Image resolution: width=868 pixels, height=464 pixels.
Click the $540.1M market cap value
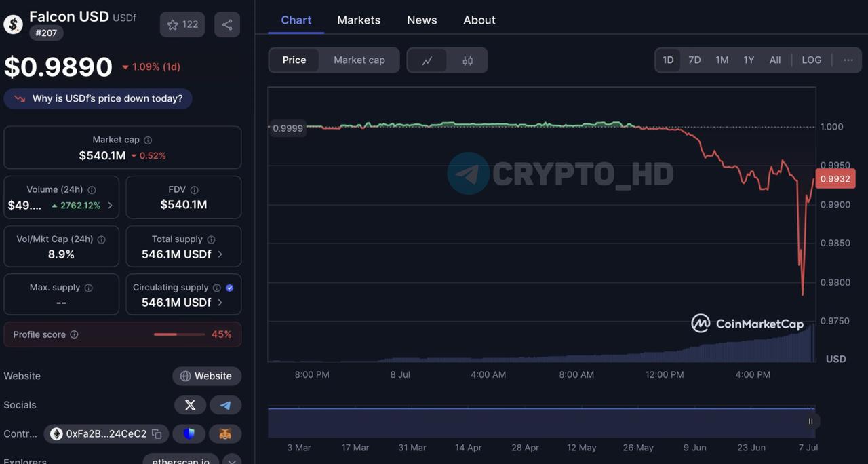(102, 156)
